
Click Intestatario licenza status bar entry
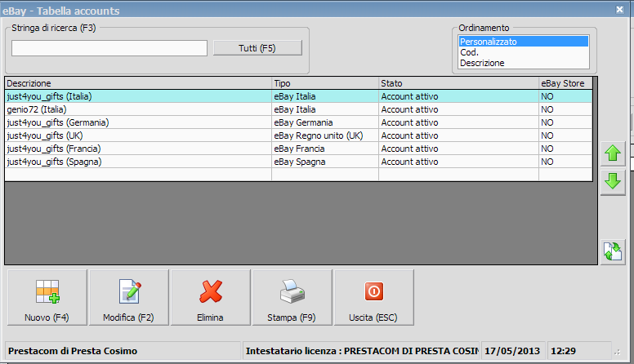[362, 351]
